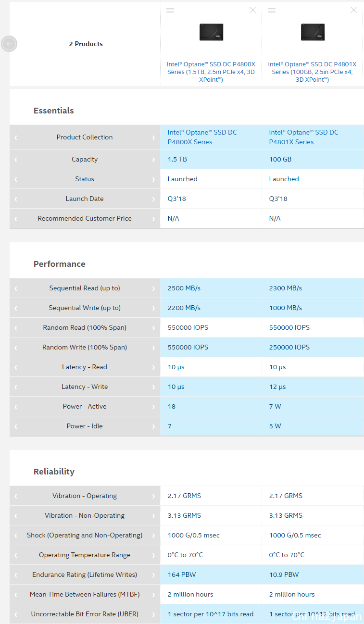Select Sequential Read (up to) label

pyautogui.click(x=85, y=288)
